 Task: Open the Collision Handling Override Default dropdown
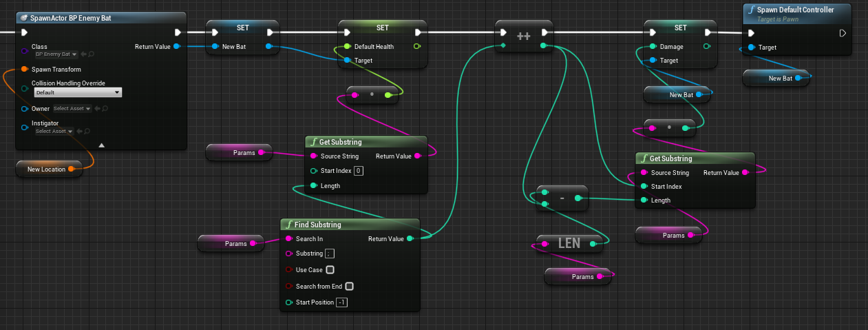point(78,92)
